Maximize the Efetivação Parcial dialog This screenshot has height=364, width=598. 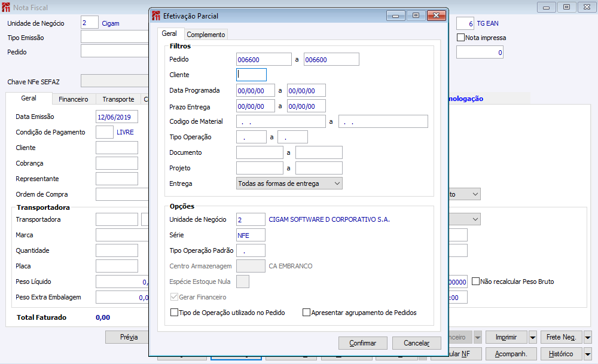coord(416,16)
